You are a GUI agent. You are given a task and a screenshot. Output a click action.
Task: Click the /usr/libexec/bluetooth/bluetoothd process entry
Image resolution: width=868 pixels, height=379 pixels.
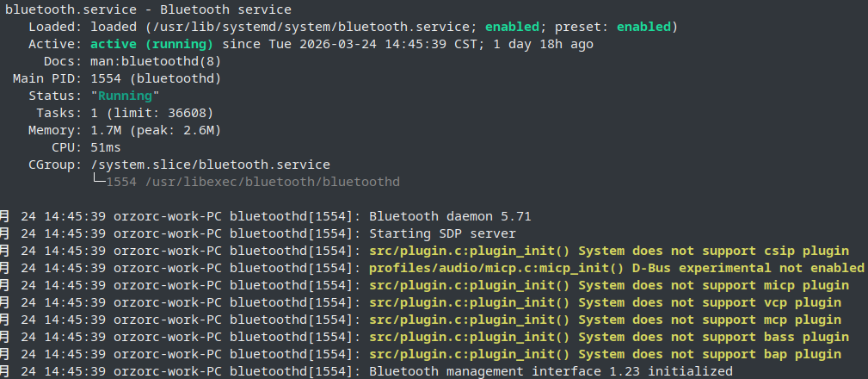point(272,182)
